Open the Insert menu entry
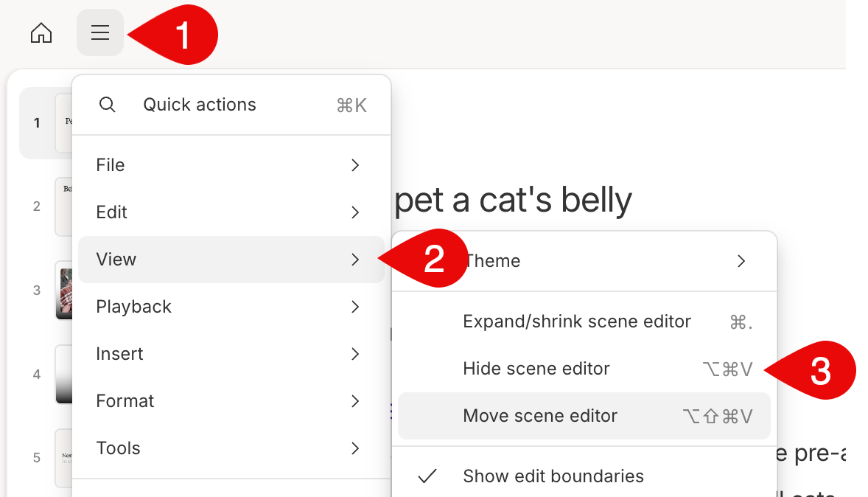This screenshot has width=868, height=497. click(231, 353)
